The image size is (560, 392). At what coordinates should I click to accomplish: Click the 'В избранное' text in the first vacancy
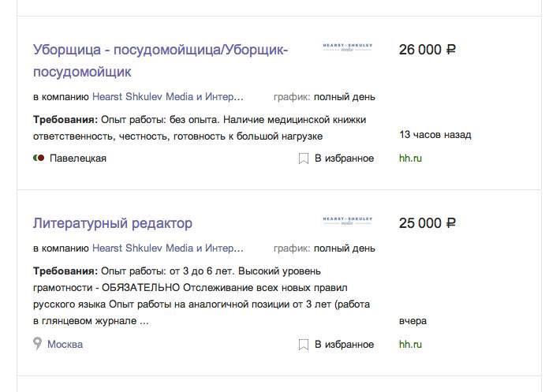(344, 159)
